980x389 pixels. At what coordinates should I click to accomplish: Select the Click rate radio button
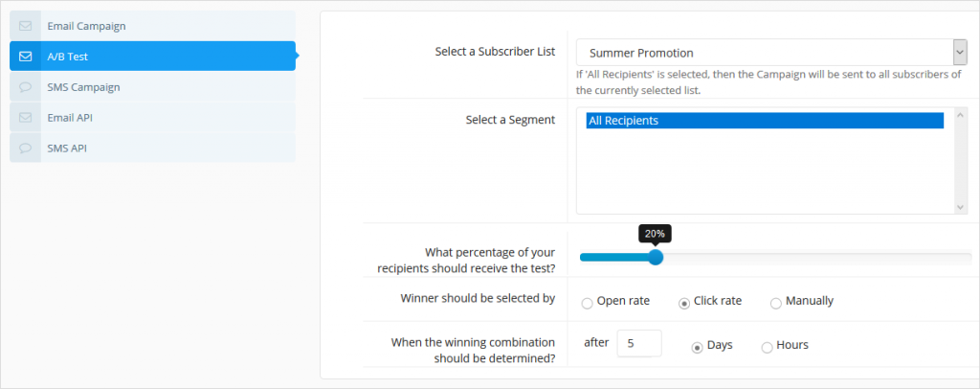point(684,304)
